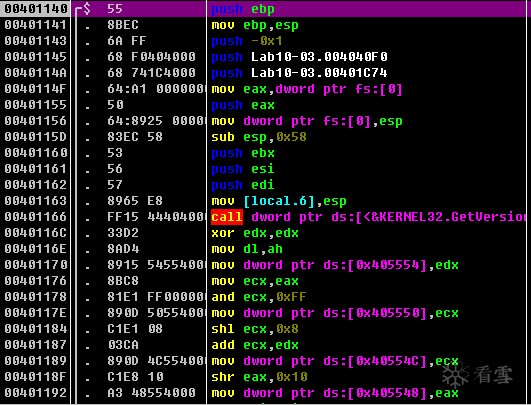Image resolution: width=531 pixels, height=405 pixels.
Task: Click the 'sub esp,0x58' instruction
Action: click(259, 137)
